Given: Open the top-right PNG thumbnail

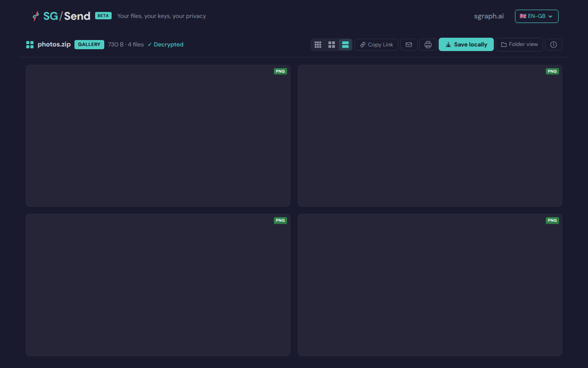Looking at the screenshot, I should coord(430,136).
